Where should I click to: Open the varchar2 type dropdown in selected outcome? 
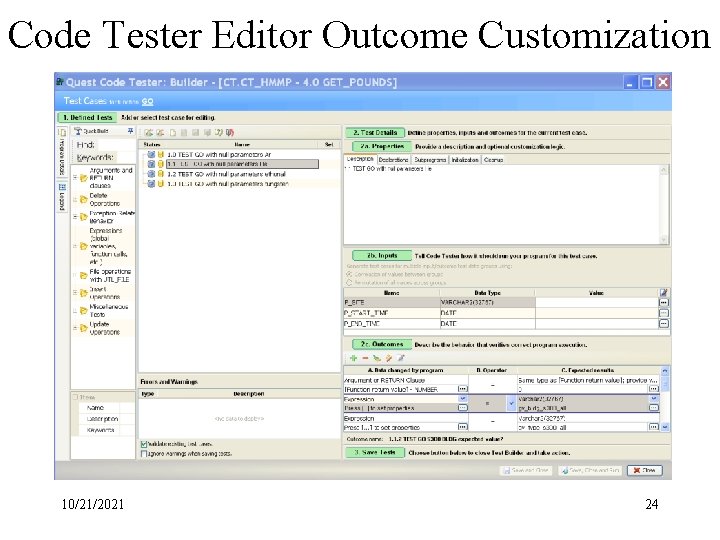click(654, 399)
